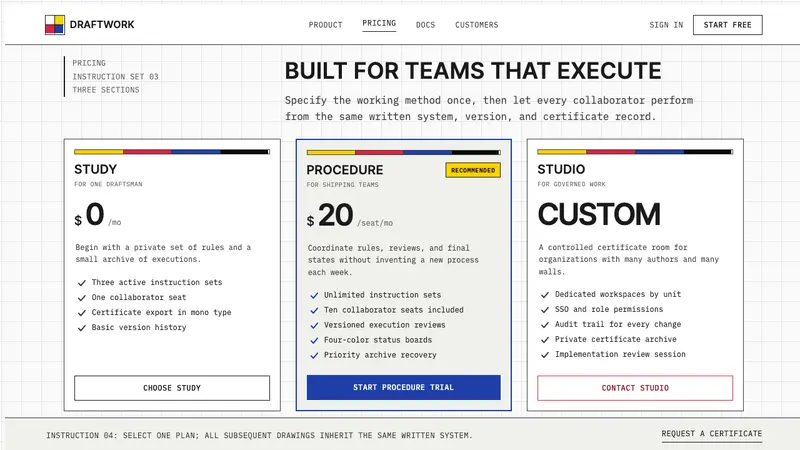Screen dimensions: 800x450
Task: Click the CUSTOM price text
Action: tap(599, 214)
